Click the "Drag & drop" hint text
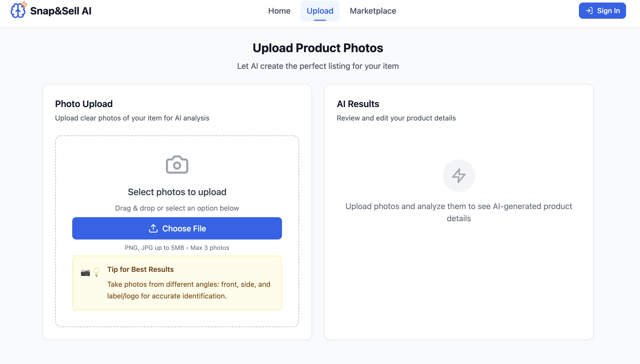640x364 pixels. (177, 208)
